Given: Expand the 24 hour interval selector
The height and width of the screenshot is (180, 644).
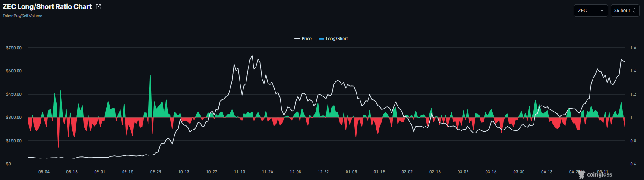Looking at the screenshot, I should coord(625,10).
